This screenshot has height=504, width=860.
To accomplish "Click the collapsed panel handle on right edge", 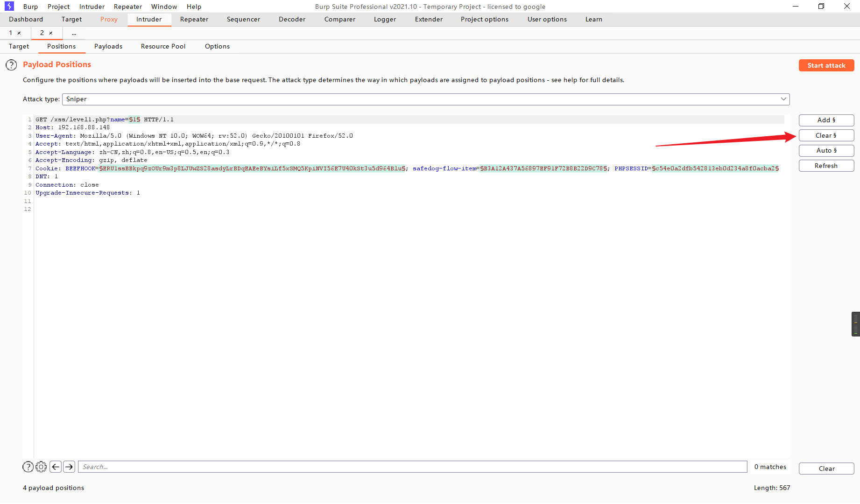I will pyautogui.click(x=856, y=323).
